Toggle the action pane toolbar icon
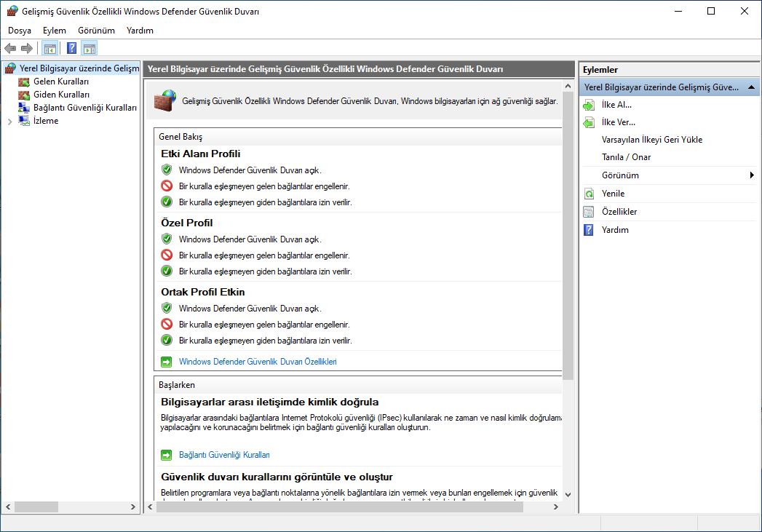This screenshot has height=532, width=762. pyautogui.click(x=90, y=48)
